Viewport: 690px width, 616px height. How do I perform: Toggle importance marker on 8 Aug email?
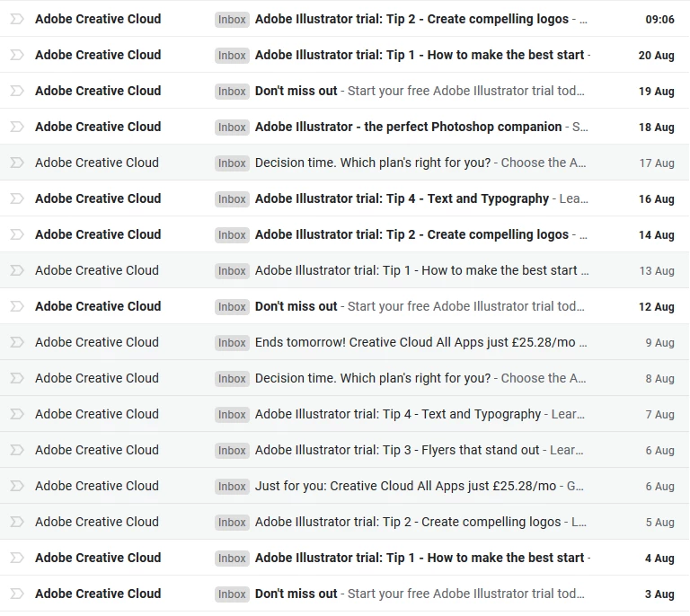[x=17, y=378]
